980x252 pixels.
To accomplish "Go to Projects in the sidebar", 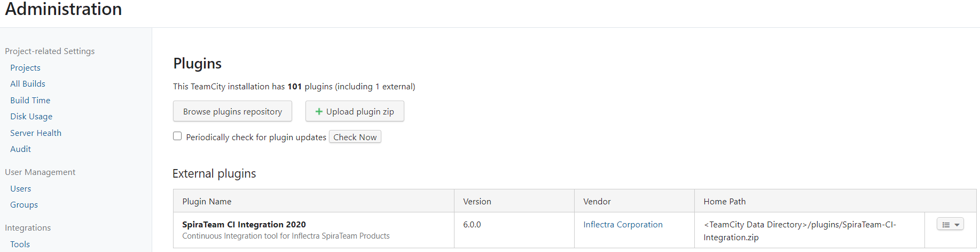I will pos(25,67).
